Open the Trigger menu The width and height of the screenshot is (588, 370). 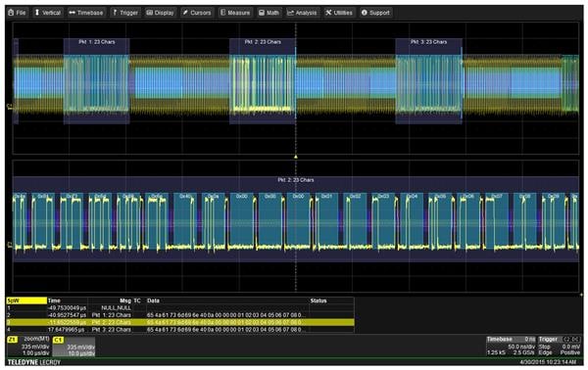tap(125, 13)
